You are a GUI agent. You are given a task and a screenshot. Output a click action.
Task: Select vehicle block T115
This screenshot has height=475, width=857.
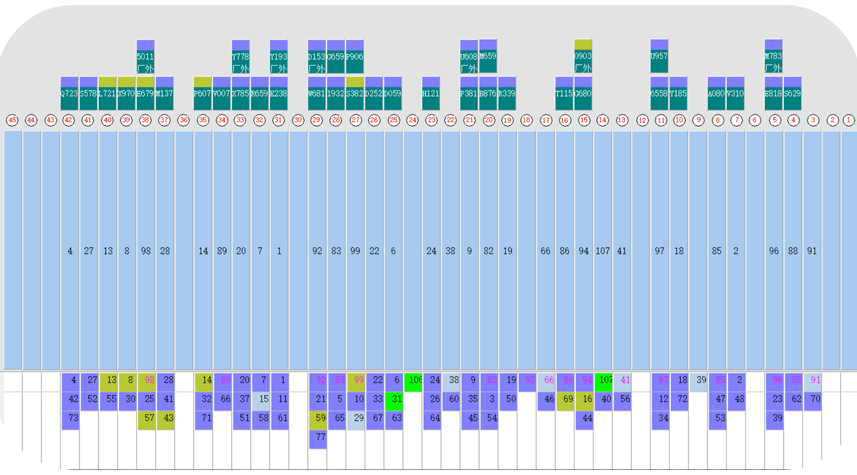pyautogui.click(x=564, y=93)
